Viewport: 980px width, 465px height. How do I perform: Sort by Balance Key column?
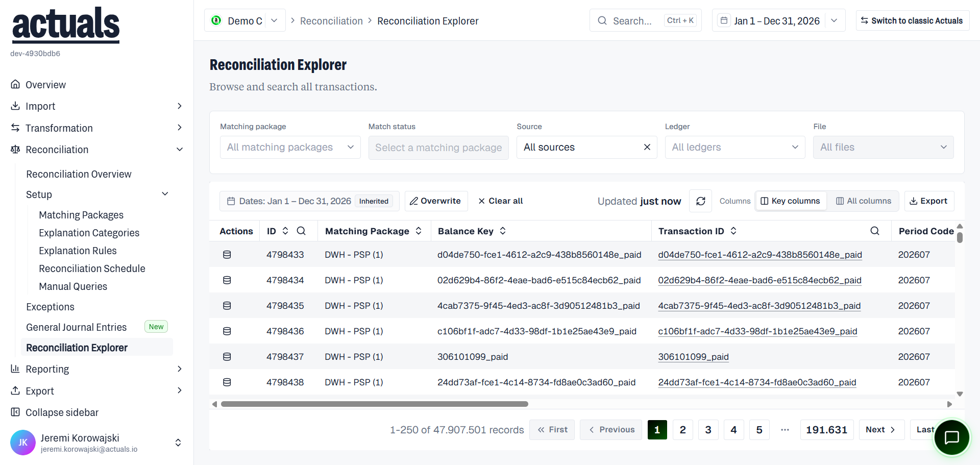tap(503, 231)
